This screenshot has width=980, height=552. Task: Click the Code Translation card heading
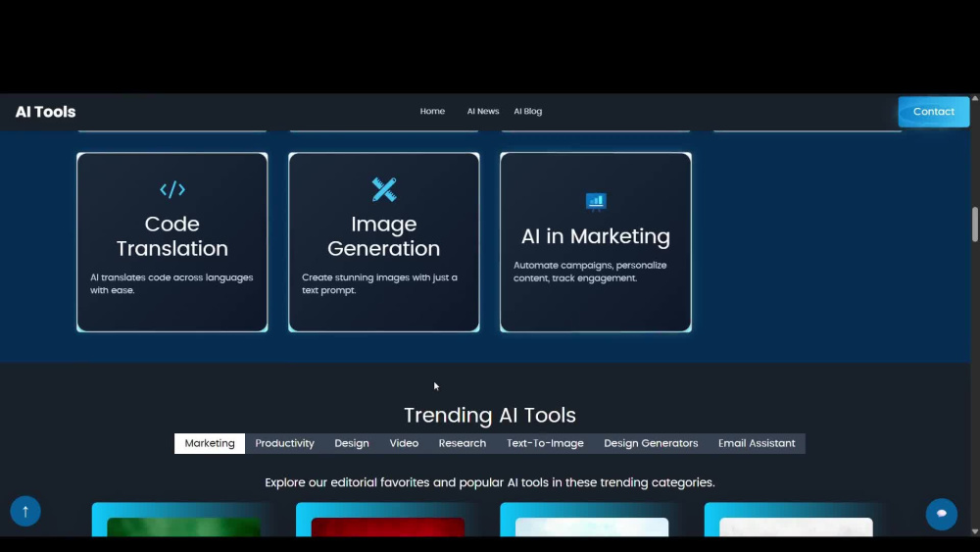(171, 236)
